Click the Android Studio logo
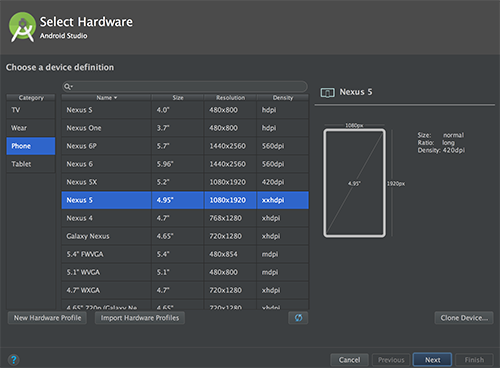 coord(22,27)
